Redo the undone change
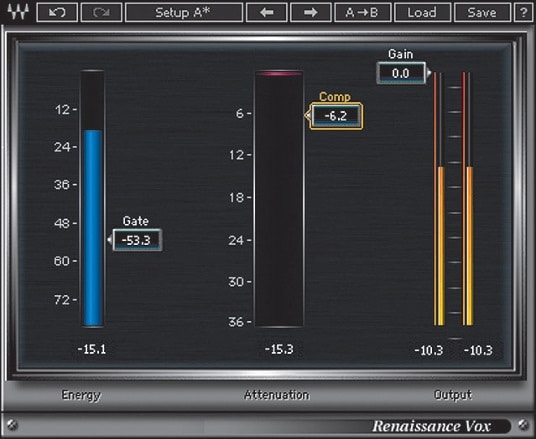 pyautogui.click(x=102, y=13)
